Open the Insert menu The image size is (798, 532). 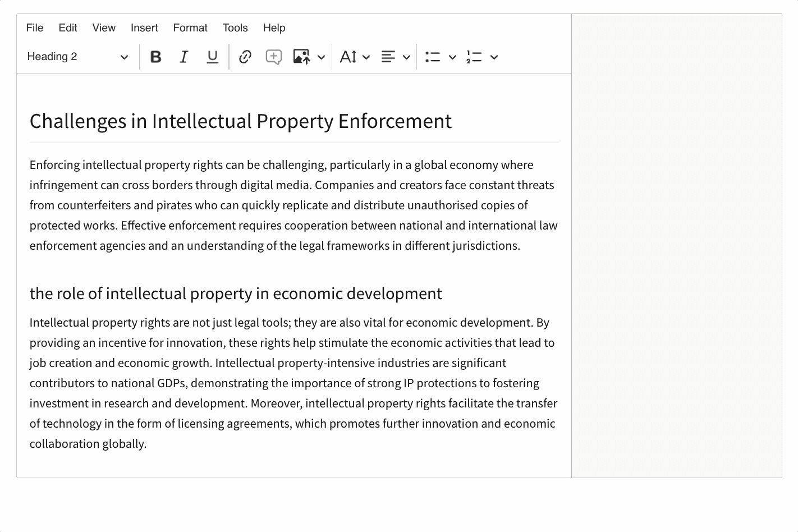[x=144, y=28]
